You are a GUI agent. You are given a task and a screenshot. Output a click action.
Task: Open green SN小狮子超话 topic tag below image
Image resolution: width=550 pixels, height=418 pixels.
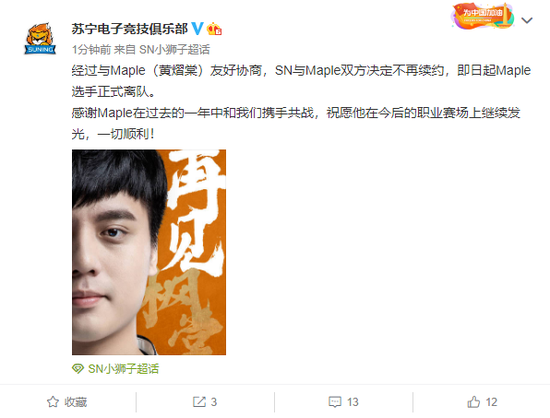pos(123,369)
